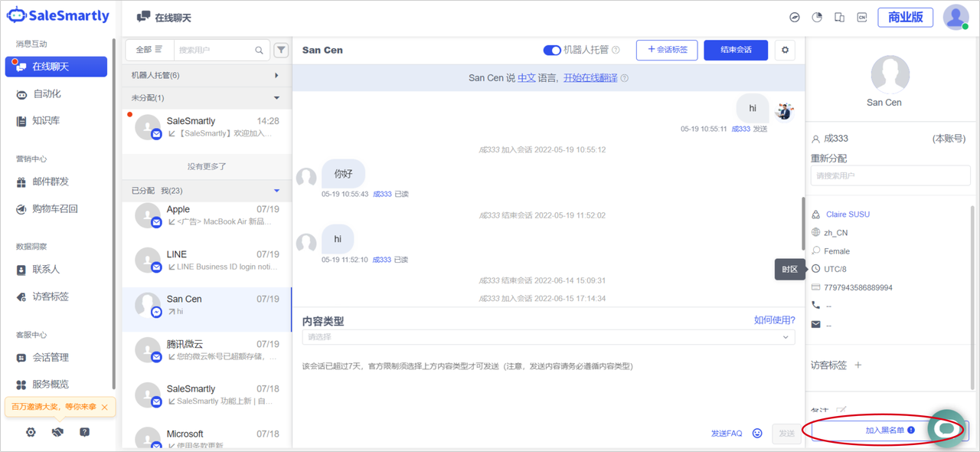Close the 百万邀请大奖 promotion banner
Image resolution: width=980 pixels, height=452 pixels.
(x=105, y=407)
